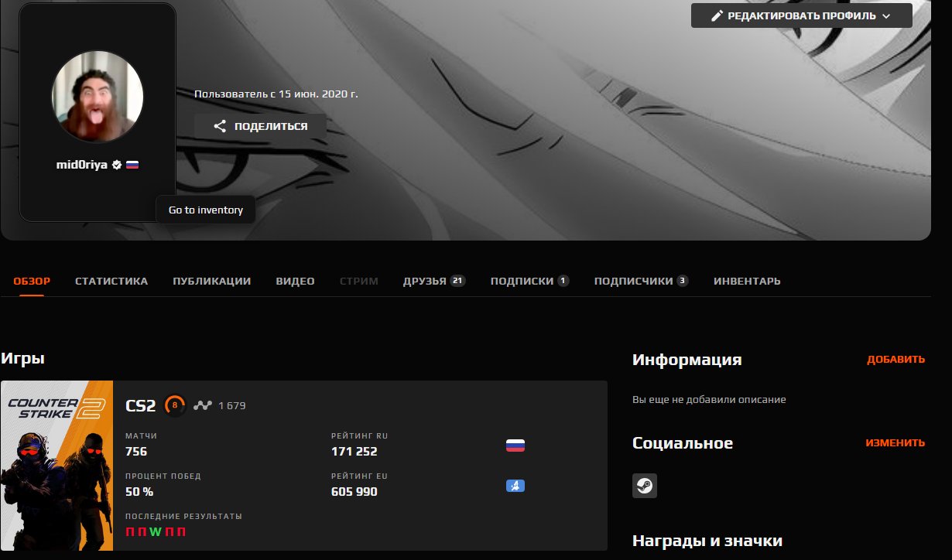952x560 pixels.
Task: Click the Go to inventory button
Action: [x=205, y=209]
